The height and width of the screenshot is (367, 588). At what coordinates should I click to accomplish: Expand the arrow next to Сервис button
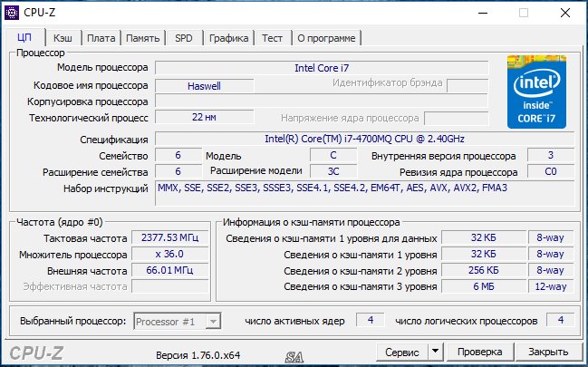[x=434, y=352]
